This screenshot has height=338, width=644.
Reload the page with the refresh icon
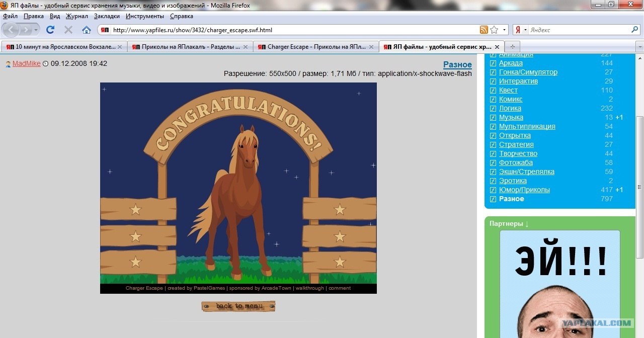point(50,30)
